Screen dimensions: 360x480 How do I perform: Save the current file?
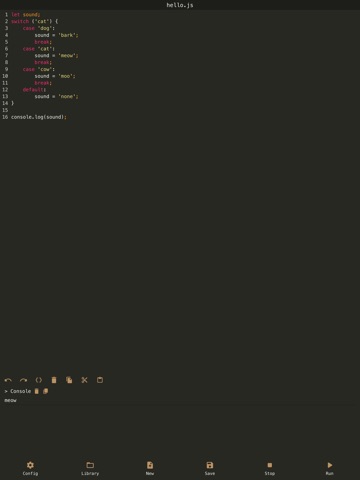(210, 468)
